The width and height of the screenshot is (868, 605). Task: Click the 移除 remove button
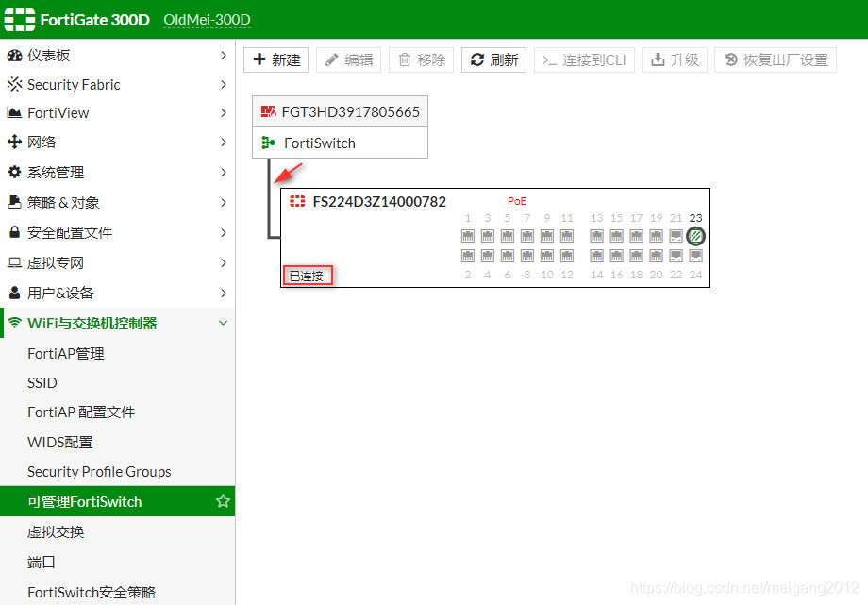click(x=422, y=59)
